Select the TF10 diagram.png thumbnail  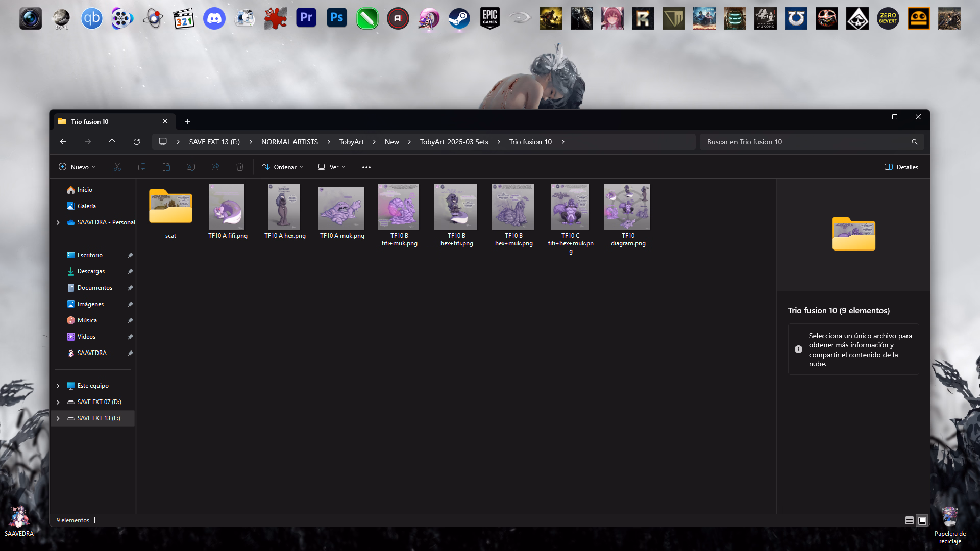(627, 207)
